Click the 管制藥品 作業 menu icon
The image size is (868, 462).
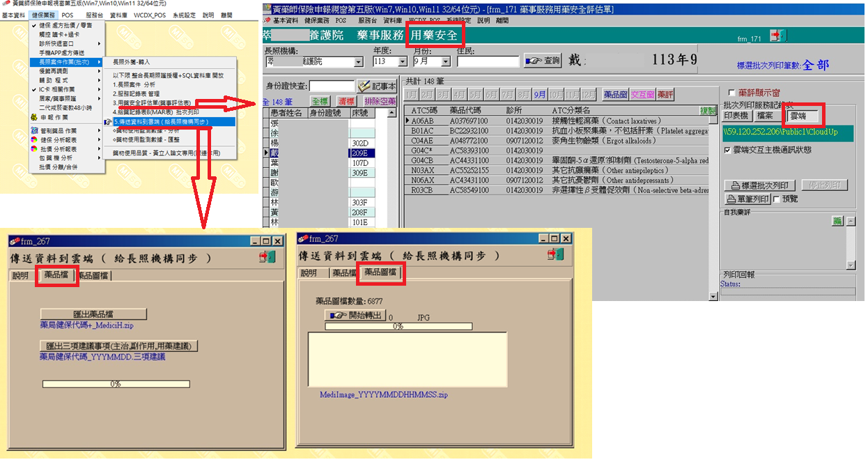[x=35, y=130]
